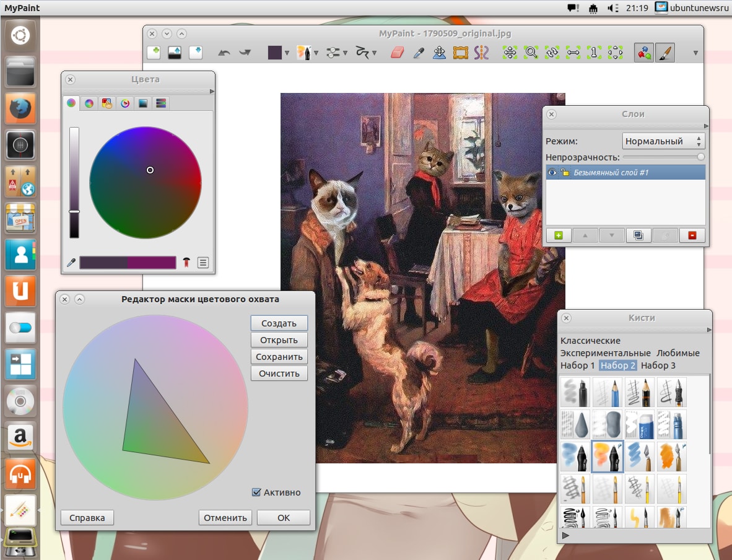The image size is (732, 560).
Task: Uncheck the Активно checkbox
Action: click(x=256, y=492)
